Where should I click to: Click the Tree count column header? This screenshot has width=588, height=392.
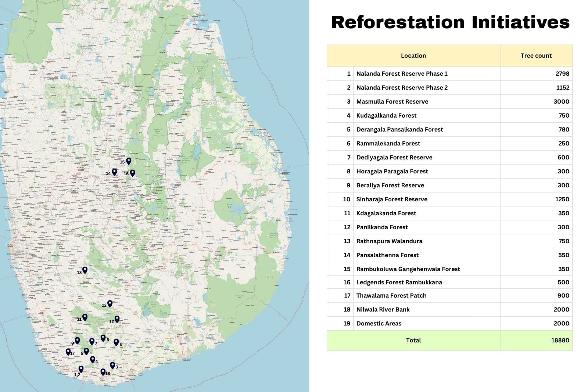[x=536, y=56]
